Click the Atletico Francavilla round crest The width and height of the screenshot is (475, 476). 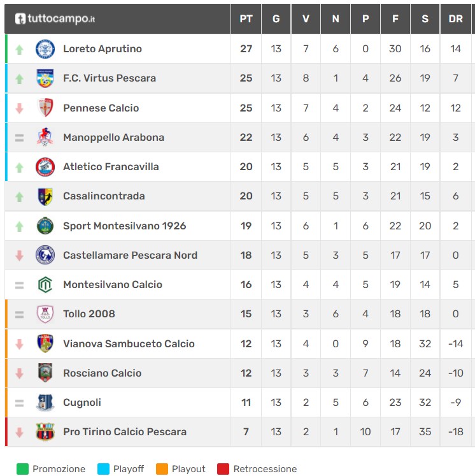45,167
